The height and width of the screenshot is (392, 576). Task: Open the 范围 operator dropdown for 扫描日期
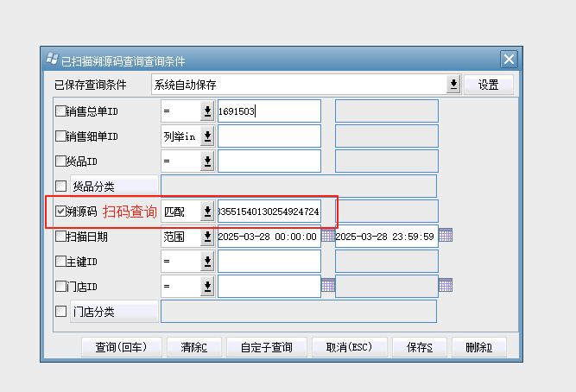pos(207,236)
